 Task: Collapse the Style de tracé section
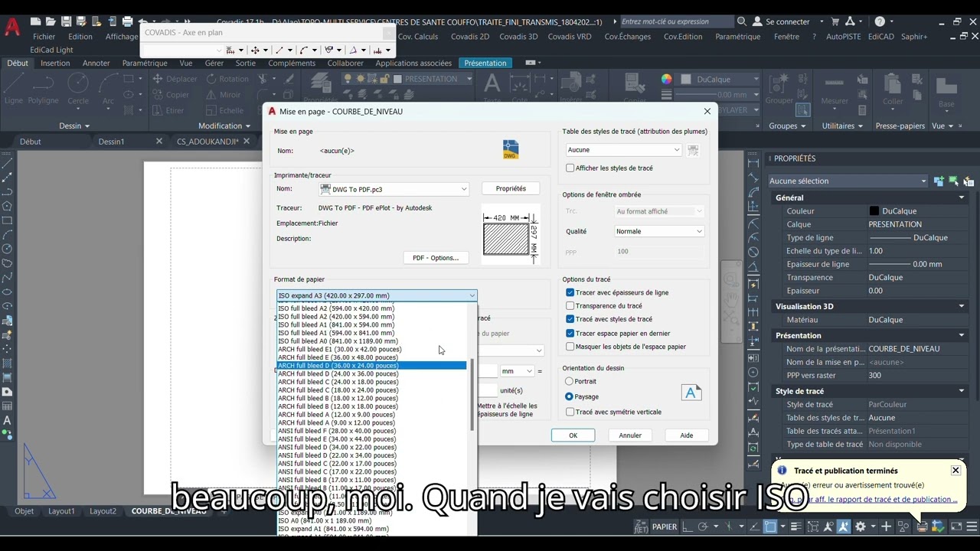962,391
